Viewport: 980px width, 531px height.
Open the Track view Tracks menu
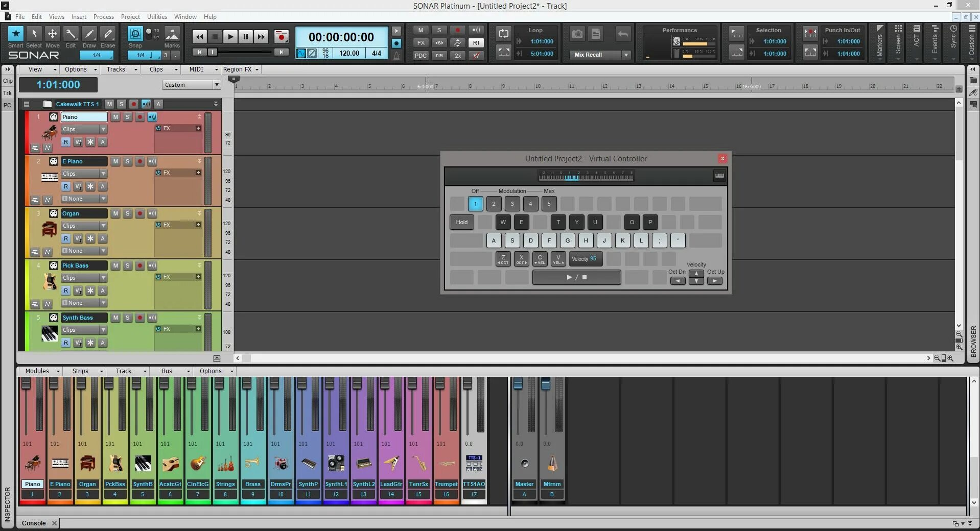[x=122, y=69]
